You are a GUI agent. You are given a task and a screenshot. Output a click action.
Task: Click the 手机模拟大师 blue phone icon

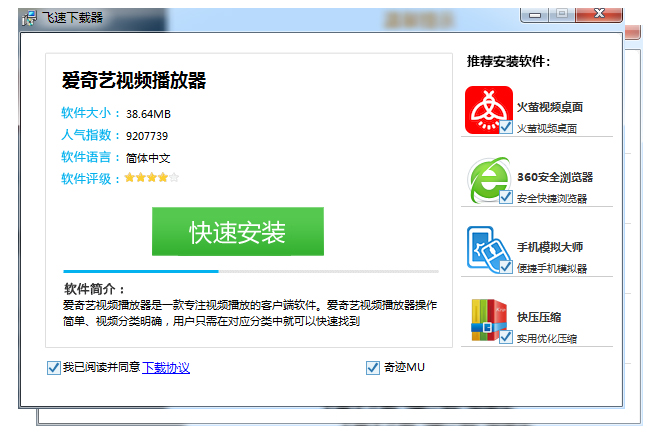489,250
